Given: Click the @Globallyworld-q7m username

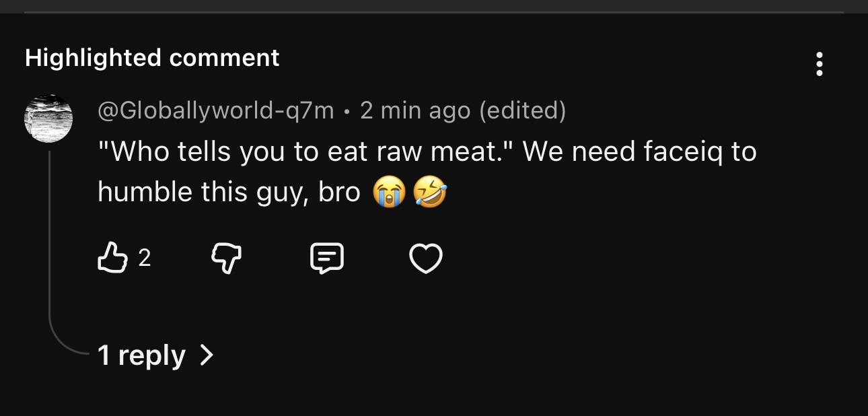Looking at the screenshot, I should 216,110.
